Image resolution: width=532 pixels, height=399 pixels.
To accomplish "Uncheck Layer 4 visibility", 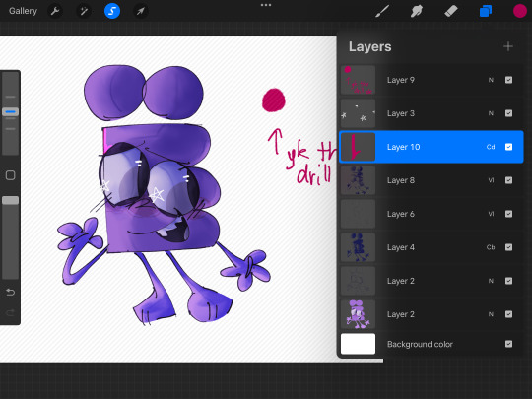I will (x=508, y=247).
